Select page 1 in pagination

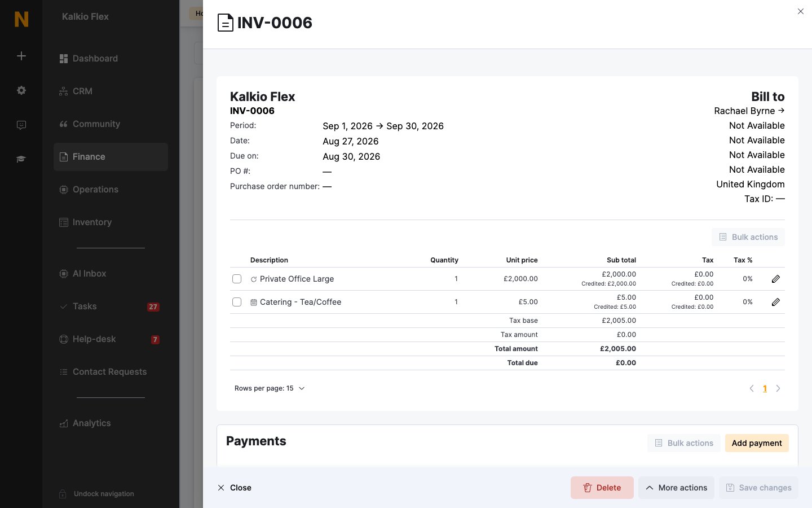coord(765,388)
